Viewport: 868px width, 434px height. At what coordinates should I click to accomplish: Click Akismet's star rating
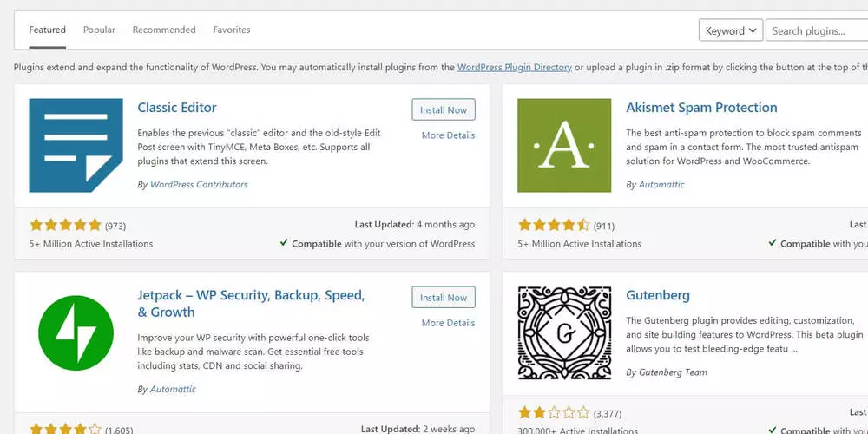(554, 225)
